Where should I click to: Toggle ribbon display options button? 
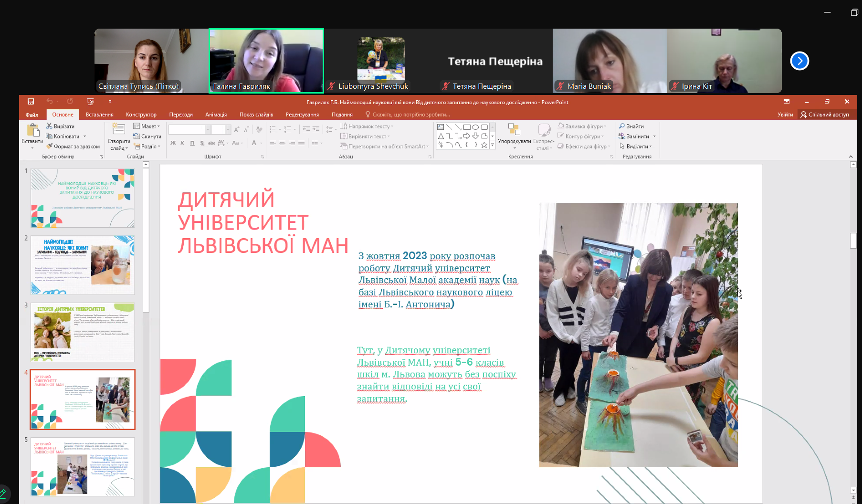787,102
